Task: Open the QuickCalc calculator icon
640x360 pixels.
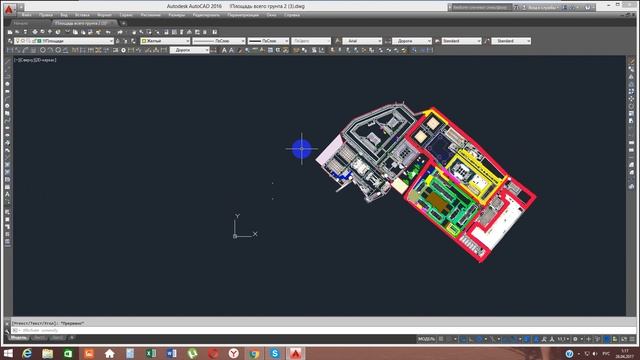Action: point(205,32)
